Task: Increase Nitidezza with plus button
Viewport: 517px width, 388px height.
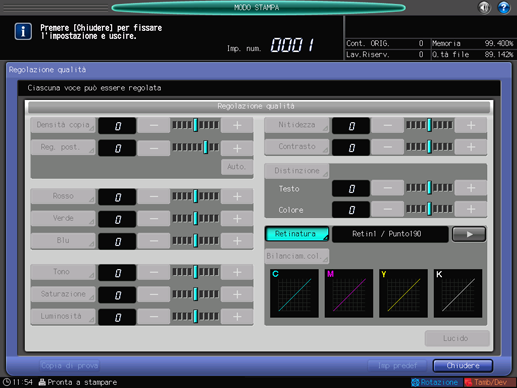Action: 471,125
